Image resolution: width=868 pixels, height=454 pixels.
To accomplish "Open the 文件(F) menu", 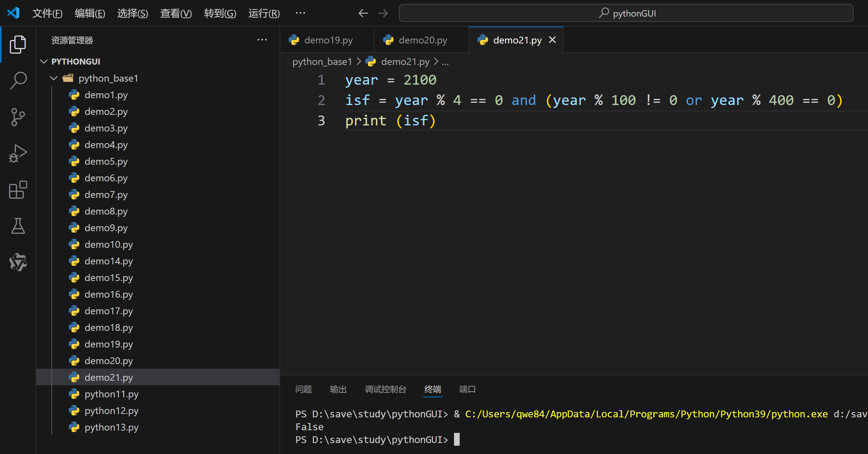I will (x=47, y=13).
